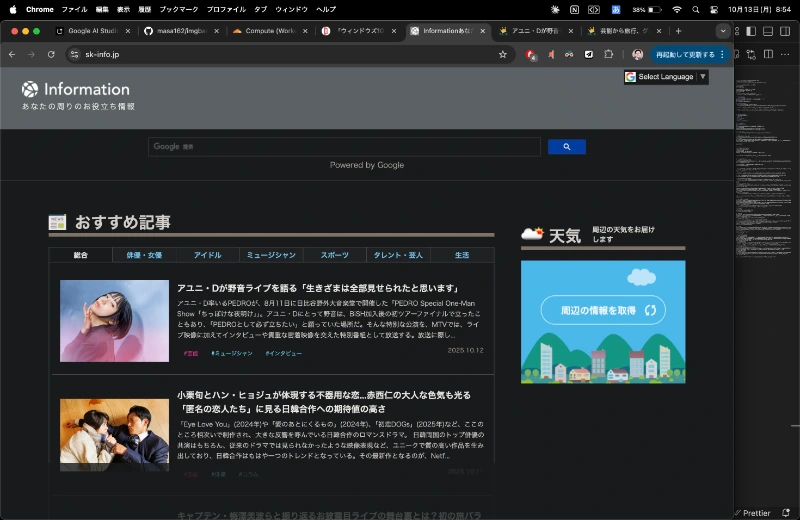
Task: Switch to the スポーツ category tab
Action: 335,255
